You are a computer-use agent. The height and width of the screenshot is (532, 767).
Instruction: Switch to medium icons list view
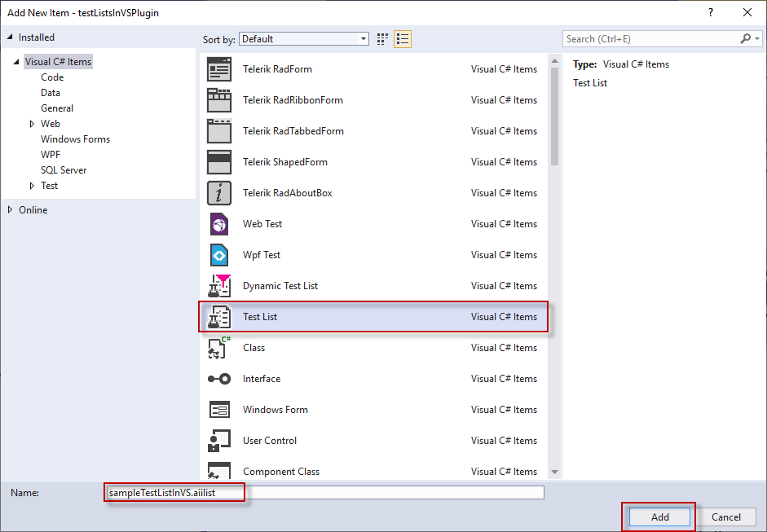[403, 39]
